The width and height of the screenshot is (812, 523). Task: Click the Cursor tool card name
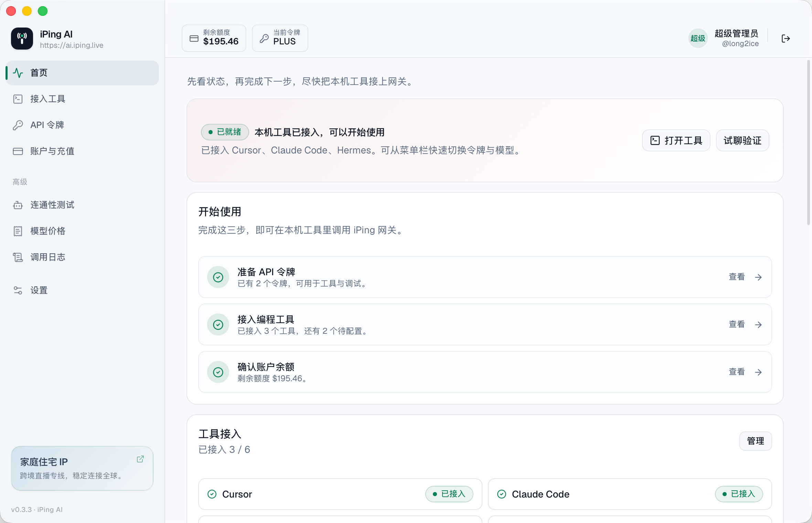pos(237,494)
